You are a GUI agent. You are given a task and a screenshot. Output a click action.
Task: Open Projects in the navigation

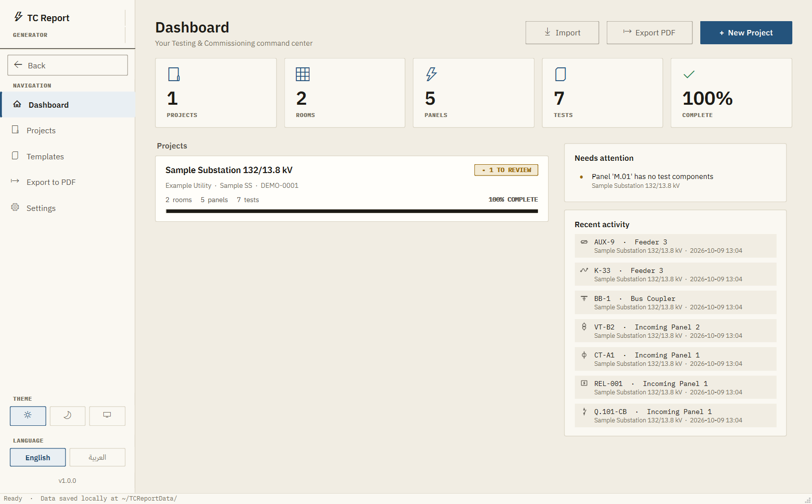pos(68,130)
